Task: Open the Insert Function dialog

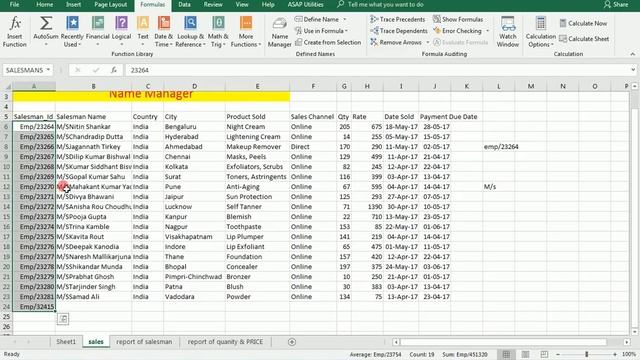Action: point(15,32)
